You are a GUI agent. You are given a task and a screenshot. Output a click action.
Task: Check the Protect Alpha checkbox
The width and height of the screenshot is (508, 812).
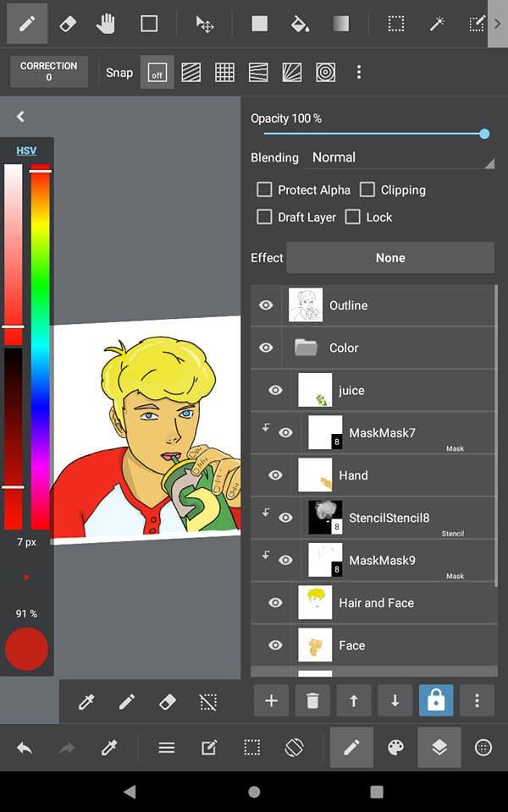264,190
